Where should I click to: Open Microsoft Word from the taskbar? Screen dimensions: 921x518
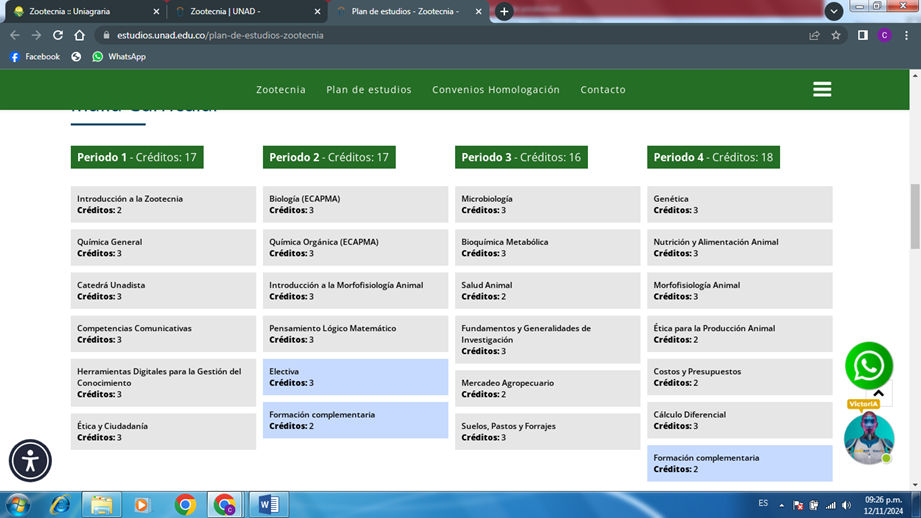268,504
